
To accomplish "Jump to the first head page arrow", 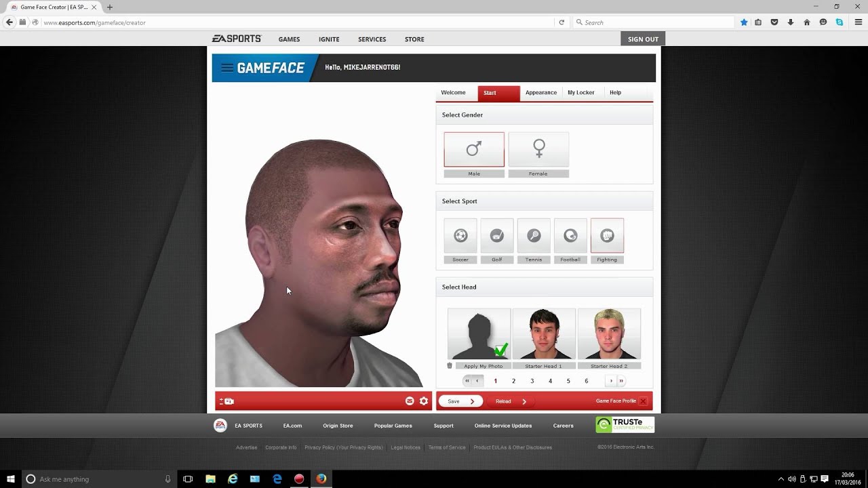I will 467,381.
